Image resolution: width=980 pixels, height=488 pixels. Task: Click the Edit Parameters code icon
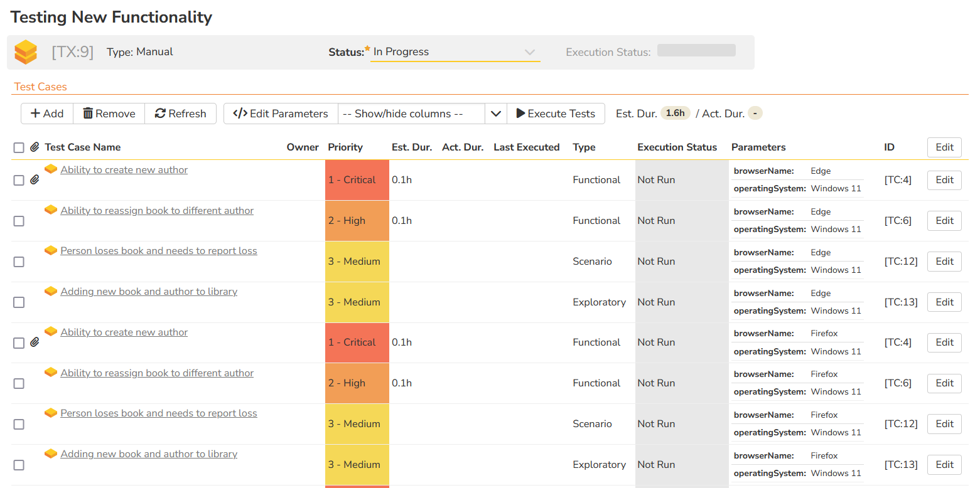pyautogui.click(x=240, y=114)
